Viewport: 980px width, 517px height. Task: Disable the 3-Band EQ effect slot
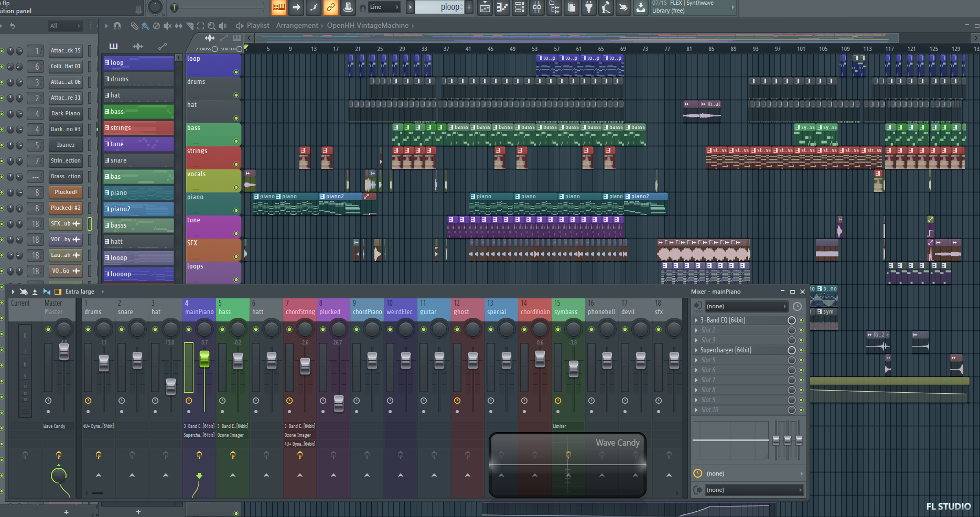[801, 320]
